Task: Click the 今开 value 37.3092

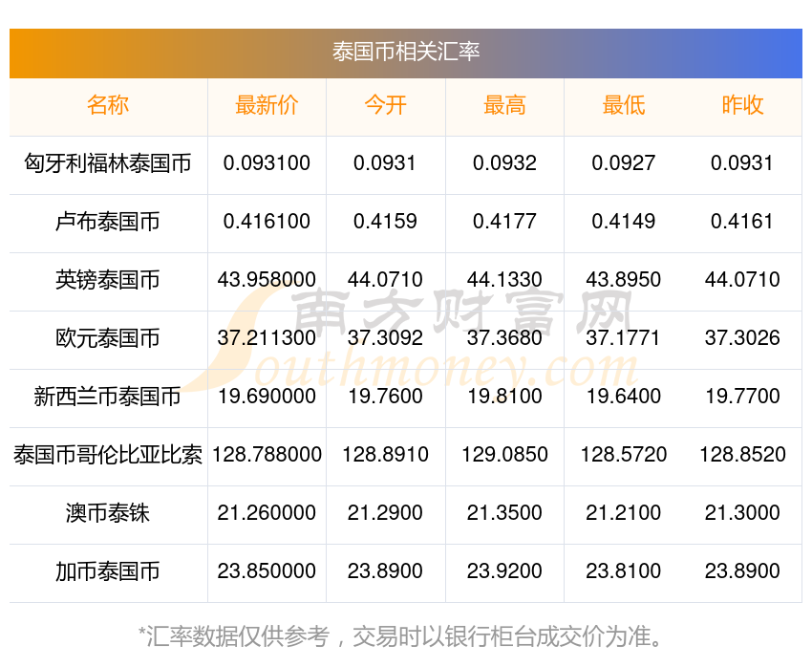Action: point(385,338)
